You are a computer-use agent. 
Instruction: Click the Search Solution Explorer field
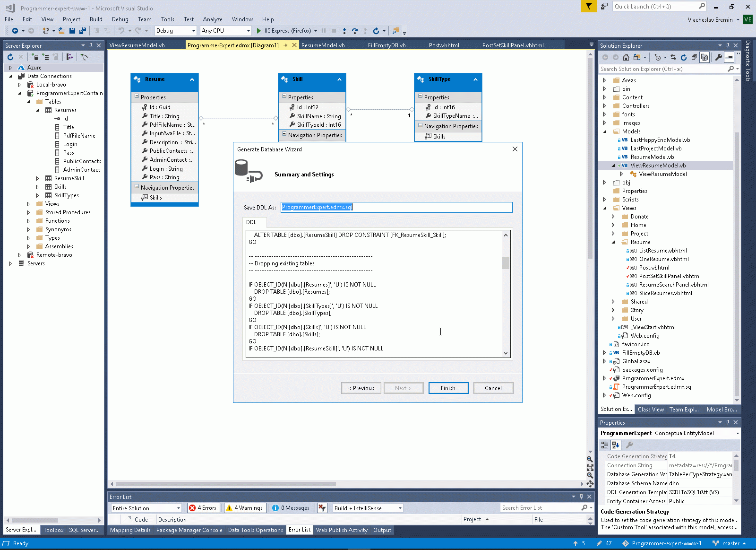669,69
